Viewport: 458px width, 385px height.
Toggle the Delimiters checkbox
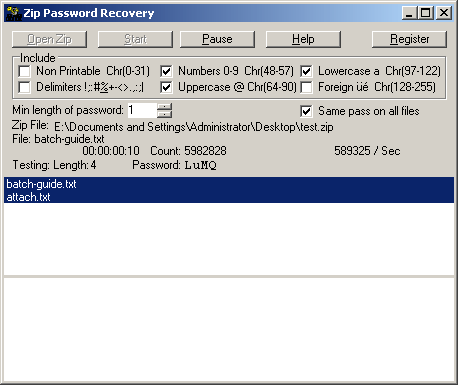(x=24, y=87)
